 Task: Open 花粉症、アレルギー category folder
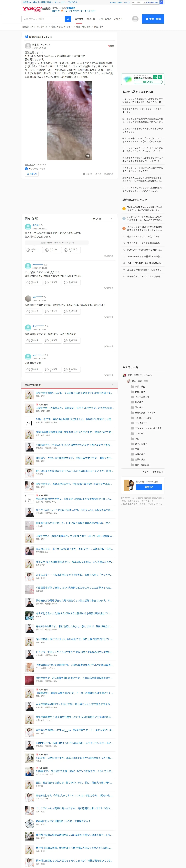click(x=142, y=418)
